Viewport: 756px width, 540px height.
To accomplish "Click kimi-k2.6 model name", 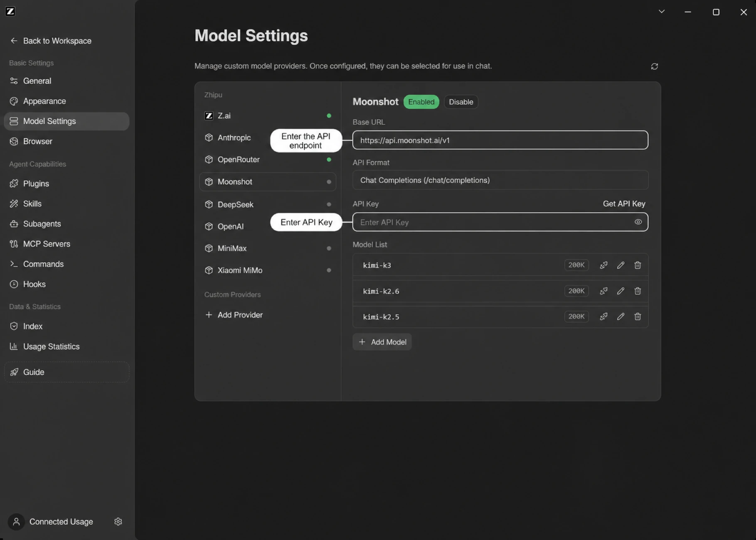I will [x=381, y=291].
